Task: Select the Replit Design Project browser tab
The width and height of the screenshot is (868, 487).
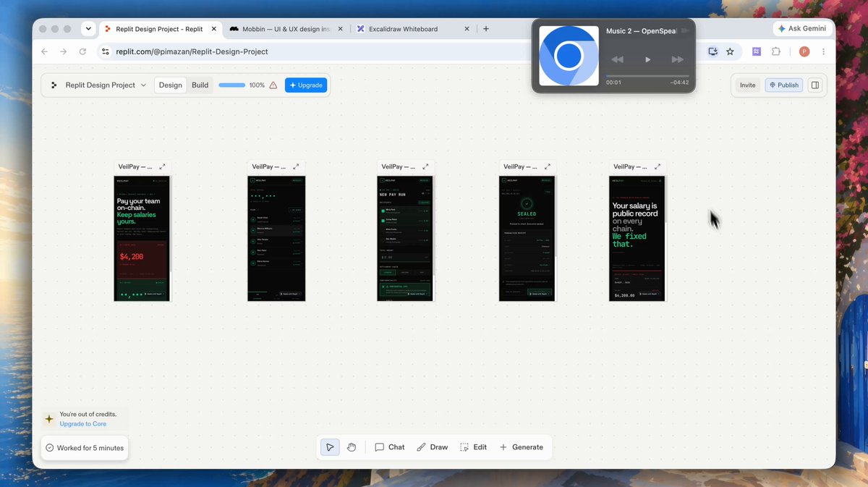Action: (x=160, y=29)
